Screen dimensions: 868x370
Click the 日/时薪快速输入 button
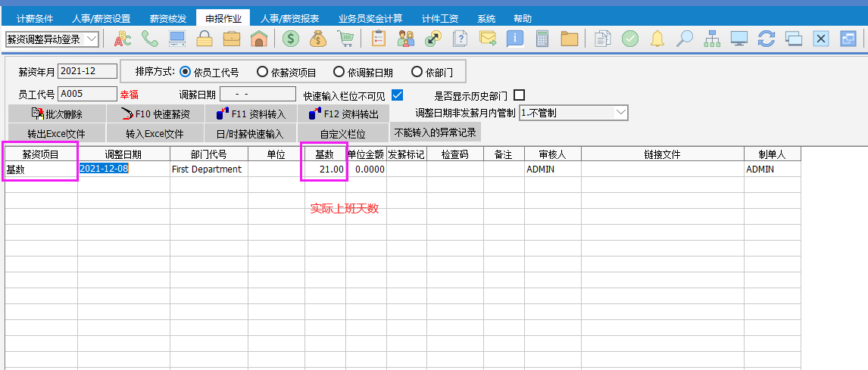click(x=251, y=133)
